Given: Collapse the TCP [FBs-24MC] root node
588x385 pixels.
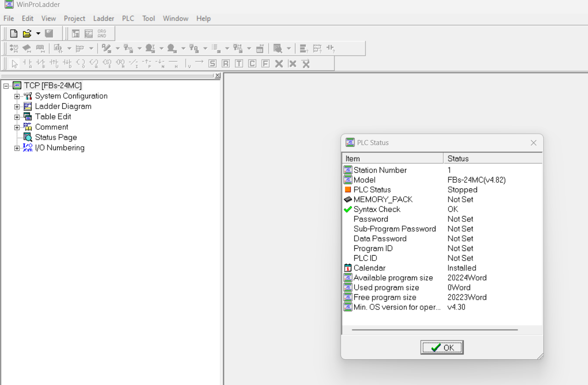Looking at the screenshot, I should [x=6, y=86].
